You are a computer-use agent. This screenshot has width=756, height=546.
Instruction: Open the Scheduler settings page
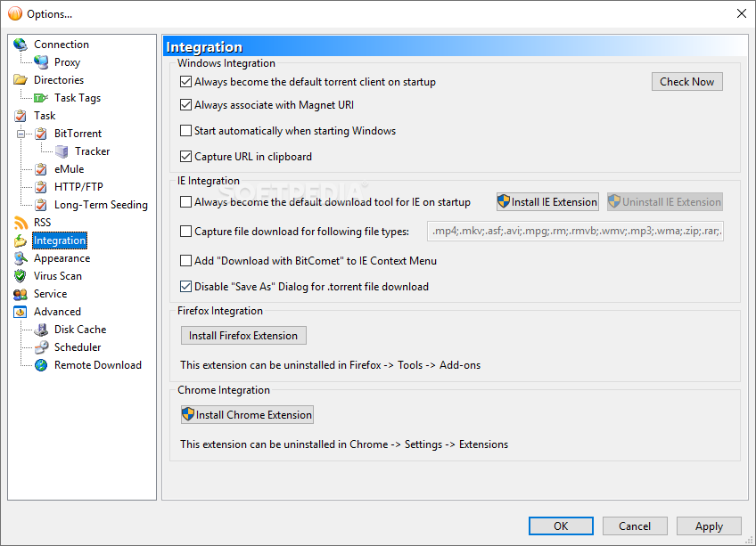point(78,347)
